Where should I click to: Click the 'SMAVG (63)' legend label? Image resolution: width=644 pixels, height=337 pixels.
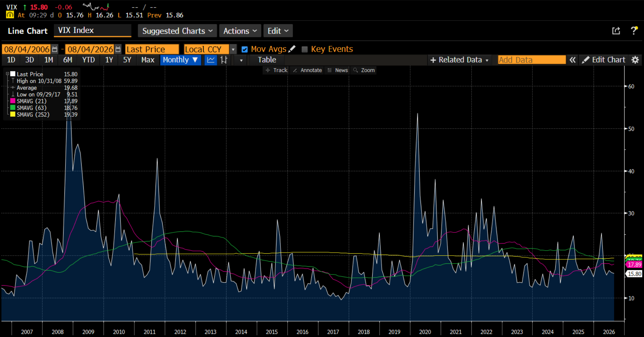click(x=32, y=108)
